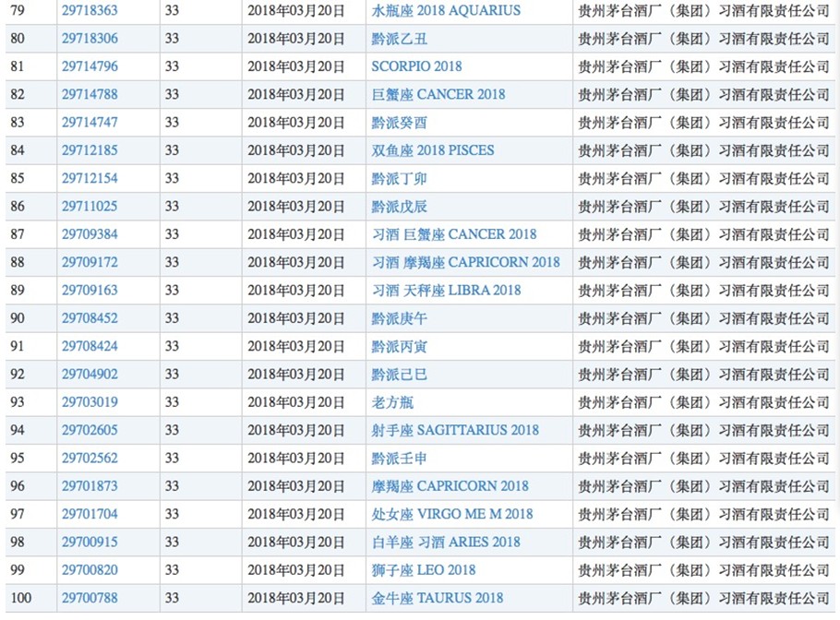Screen dimensions: 840x620
Task: Open registration number 29712154
Action: tap(90, 178)
